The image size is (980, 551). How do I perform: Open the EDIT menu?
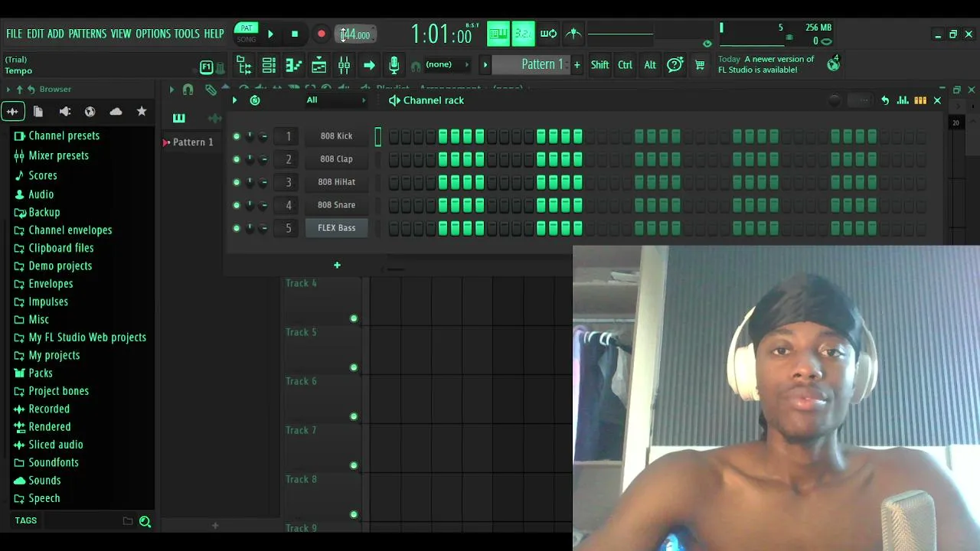click(35, 34)
